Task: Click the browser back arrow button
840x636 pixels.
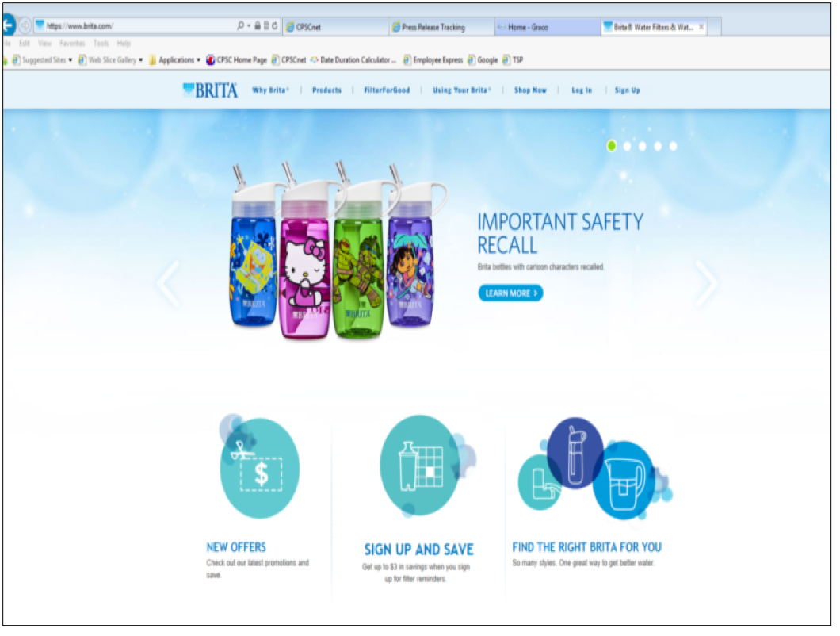Action: (8, 25)
